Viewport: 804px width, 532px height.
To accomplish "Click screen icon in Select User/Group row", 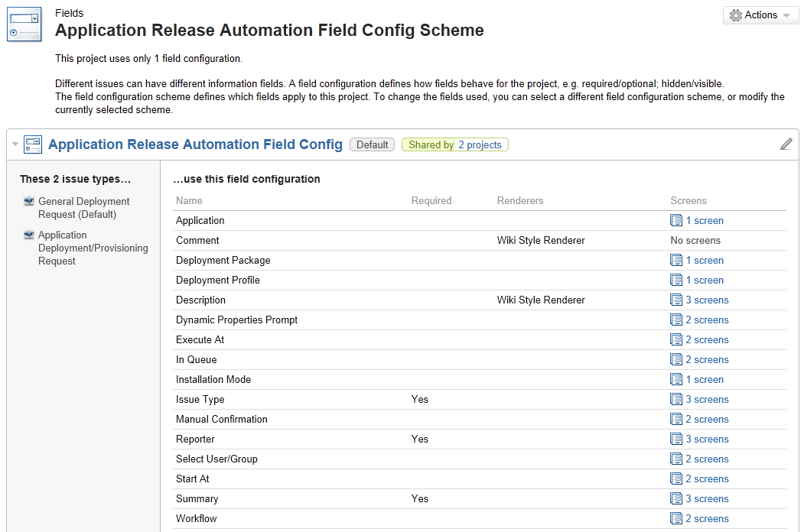I will (675, 459).
